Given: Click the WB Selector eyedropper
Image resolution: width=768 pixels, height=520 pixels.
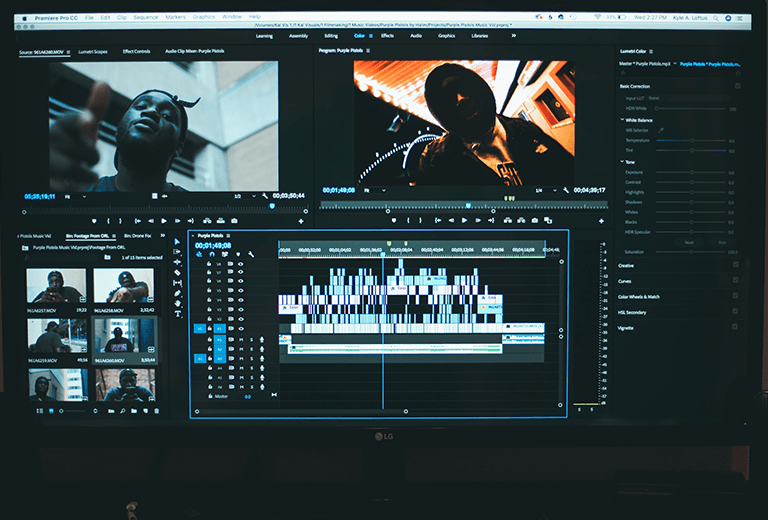Looking at the screenshot, I should tap(661, 130).
